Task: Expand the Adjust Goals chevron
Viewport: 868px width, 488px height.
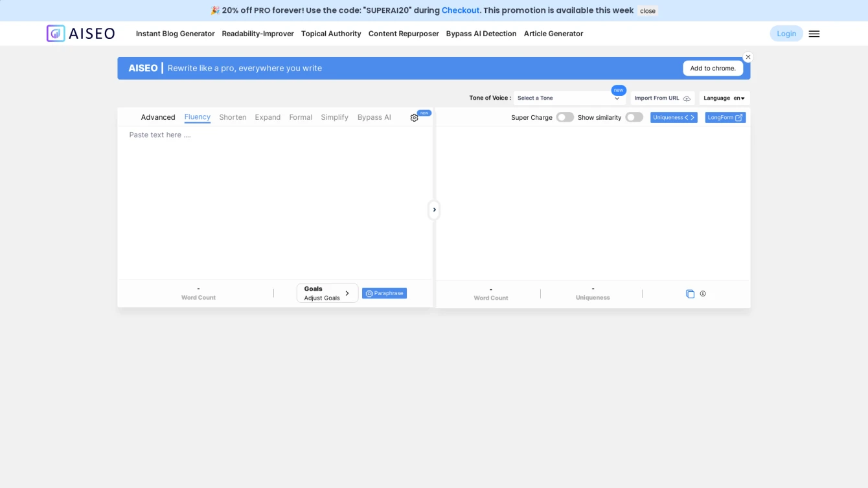Action: click(x=347, y=293)
